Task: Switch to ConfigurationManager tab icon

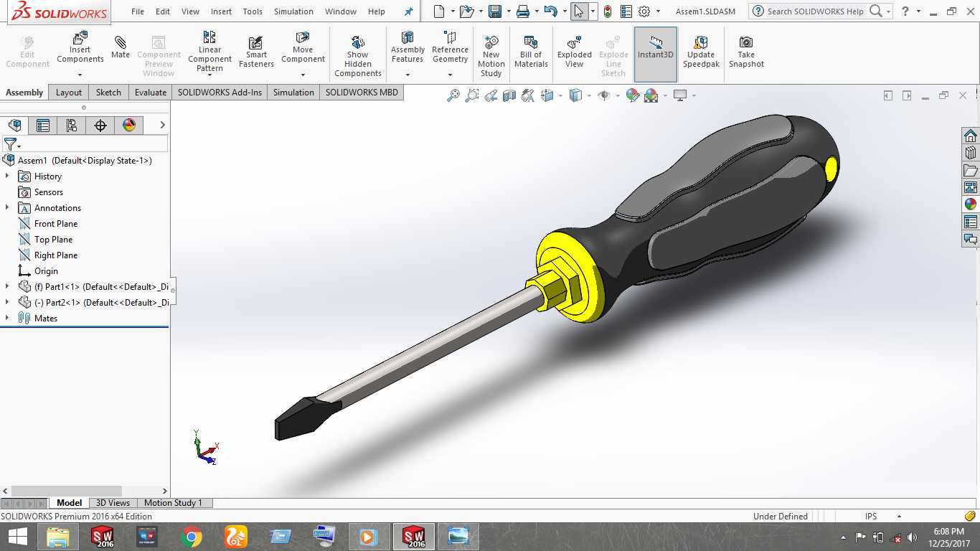Action: click(x=72, y=126)
